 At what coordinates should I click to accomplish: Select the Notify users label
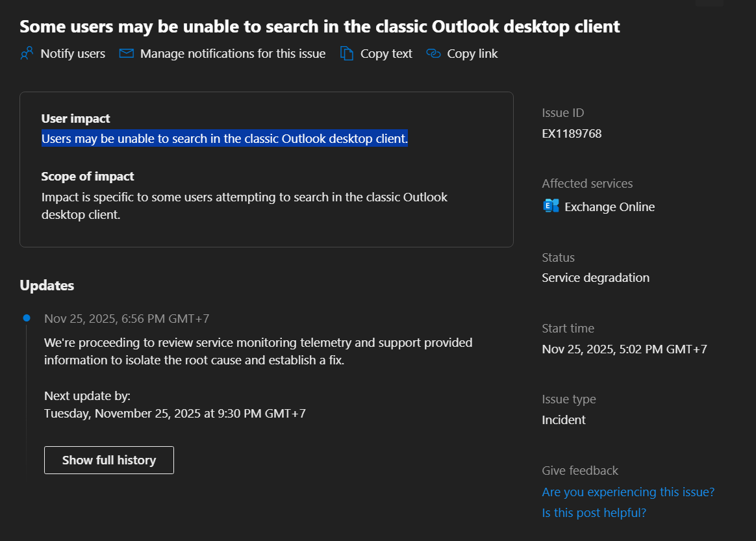coord(73,53)
